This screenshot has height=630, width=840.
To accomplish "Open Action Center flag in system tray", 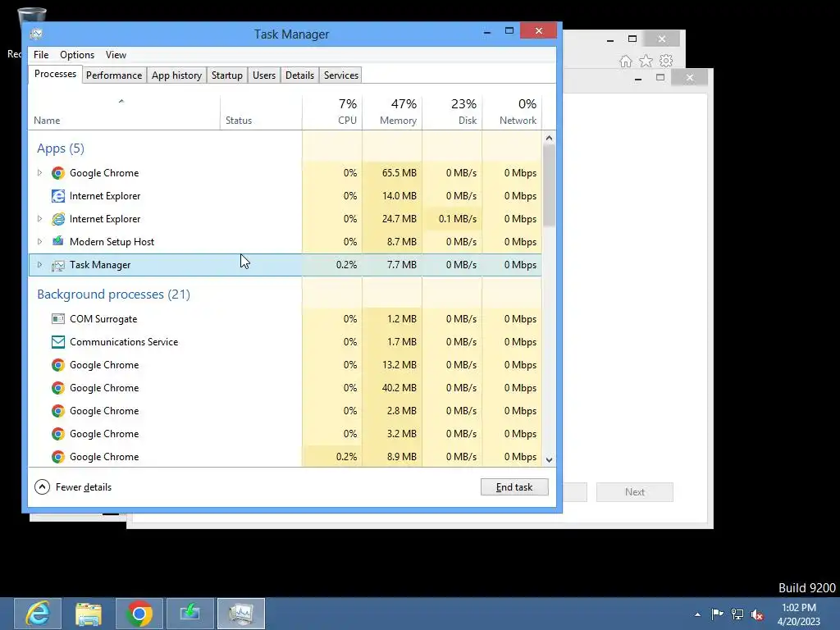I will pos(717,614).
